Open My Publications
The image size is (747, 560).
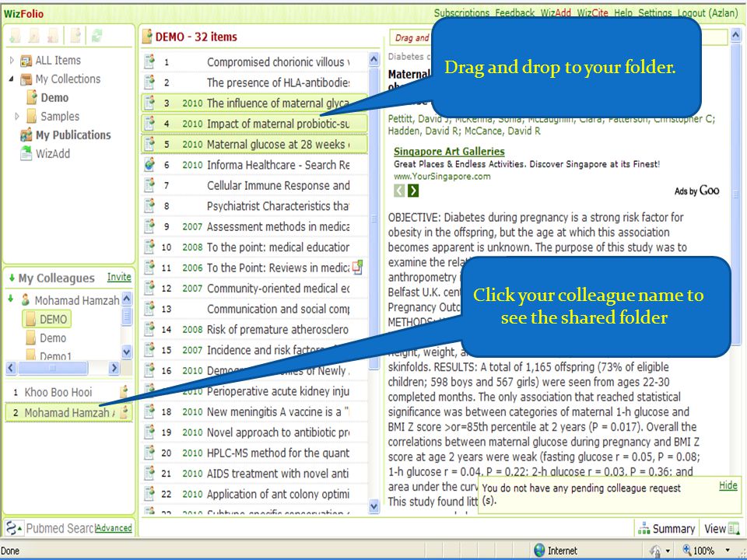coord(73,135)
